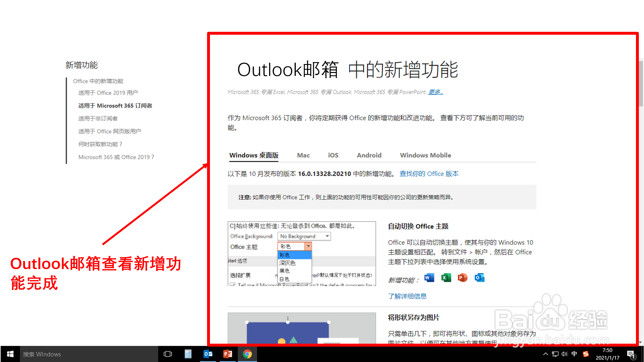This screenshot has width=644, height=362.
Task: Switch to the Mac tab
Action: pos(303,155)
